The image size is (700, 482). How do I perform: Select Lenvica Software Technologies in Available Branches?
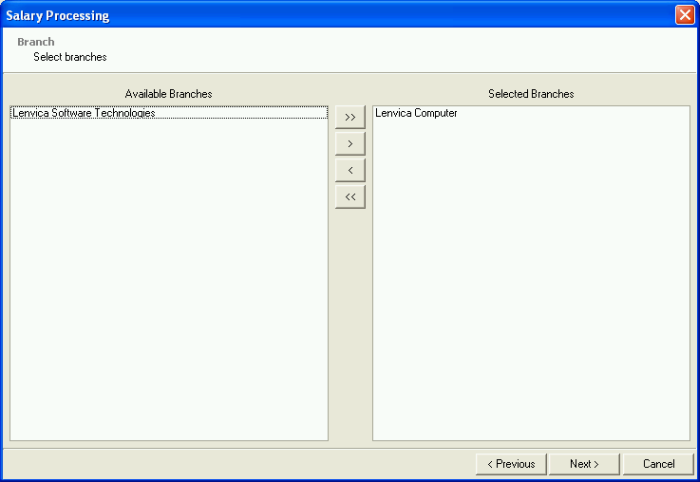point(169,113)
